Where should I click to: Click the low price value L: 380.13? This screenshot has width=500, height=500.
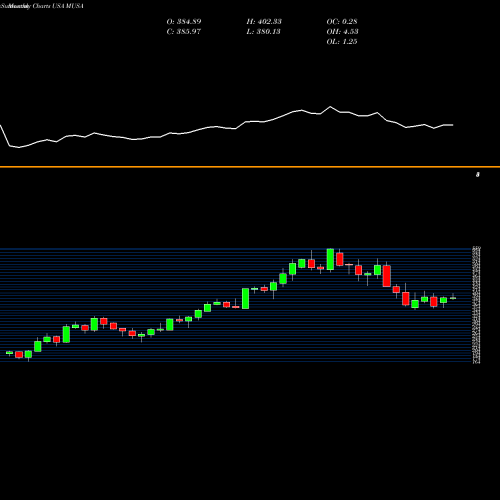[x=263, y=32]
